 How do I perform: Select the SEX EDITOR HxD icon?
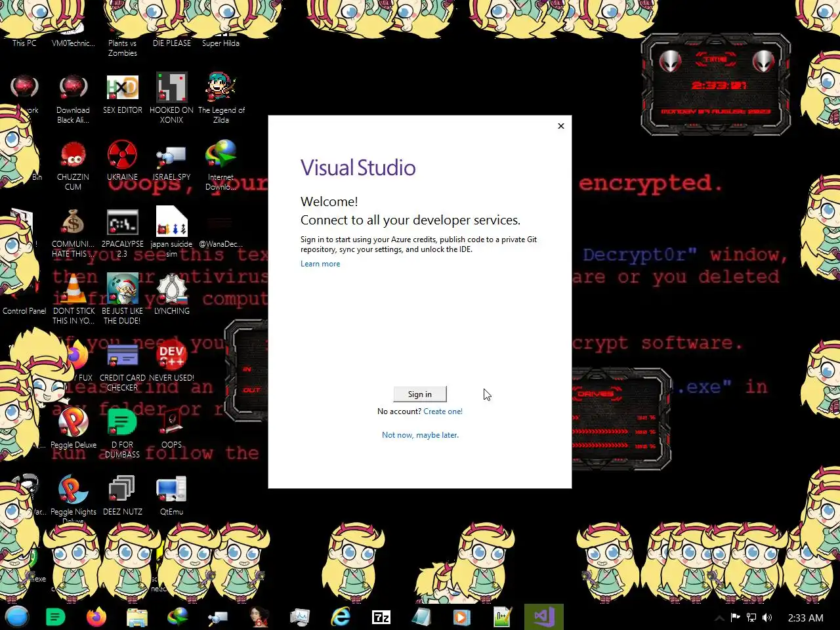pos(123,94)
